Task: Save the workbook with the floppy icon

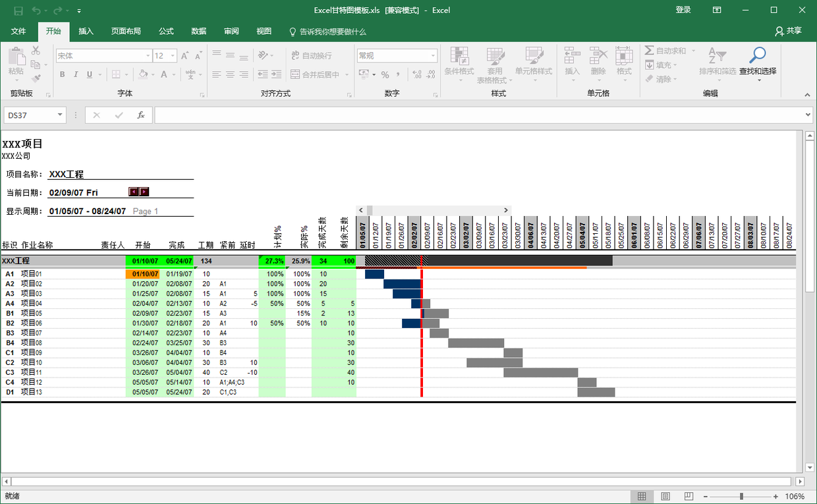Action: point(18,10)
